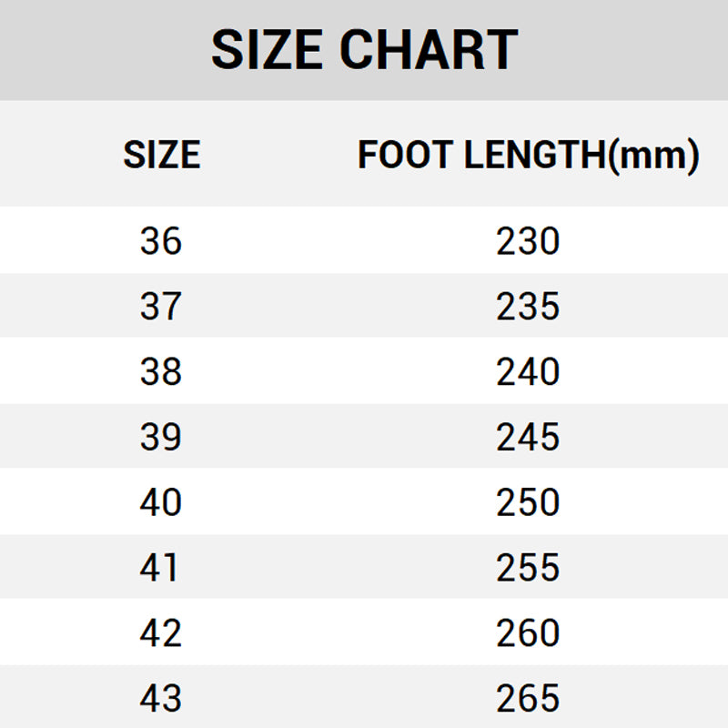This screenshot has width=728, height=728.
Task: Click the 255 foot length value
Action: click(x=528, y=568)
